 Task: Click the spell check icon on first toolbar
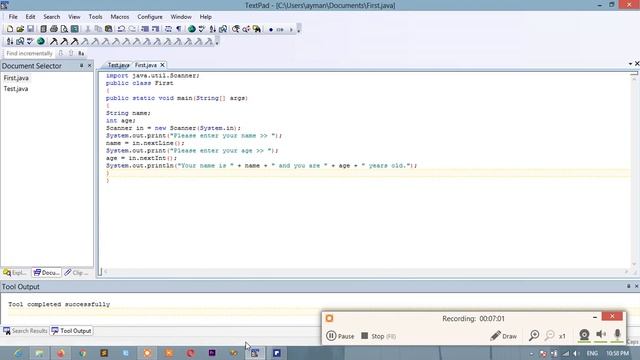click(202, 29)
